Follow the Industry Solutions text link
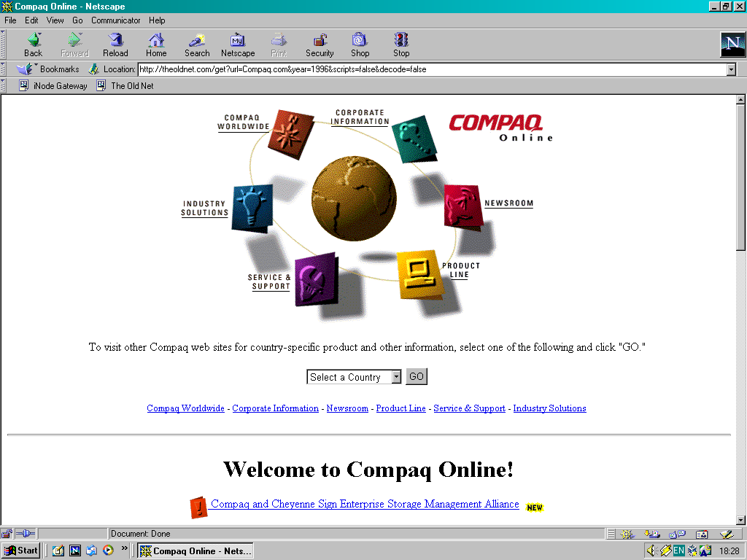The image size is (747, 560). [x=549, y=408]
